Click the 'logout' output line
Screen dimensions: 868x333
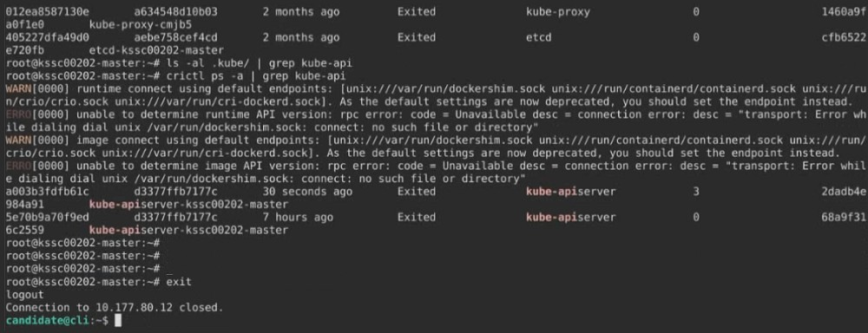(24, 295)
